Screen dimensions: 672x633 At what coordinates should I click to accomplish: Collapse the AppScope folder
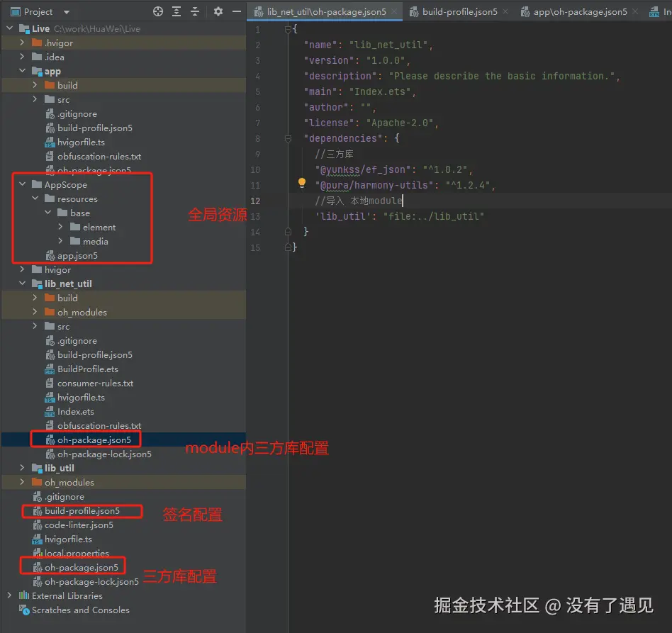point(22,184)
